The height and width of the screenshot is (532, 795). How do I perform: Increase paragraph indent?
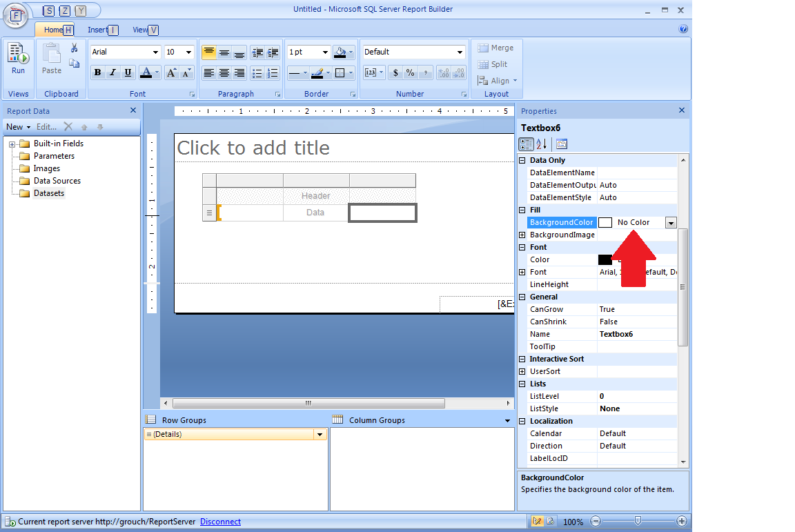click(273, 52)
